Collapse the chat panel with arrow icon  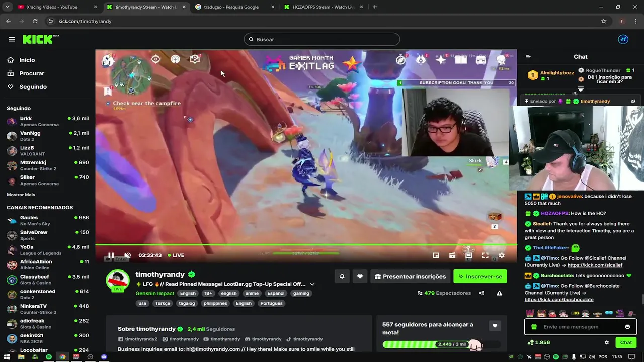tap(528, 57)
